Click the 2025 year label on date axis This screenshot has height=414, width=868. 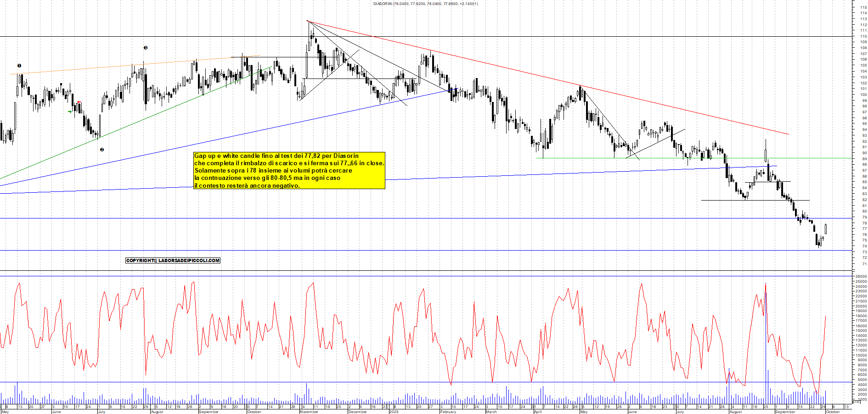click(394, 412)
